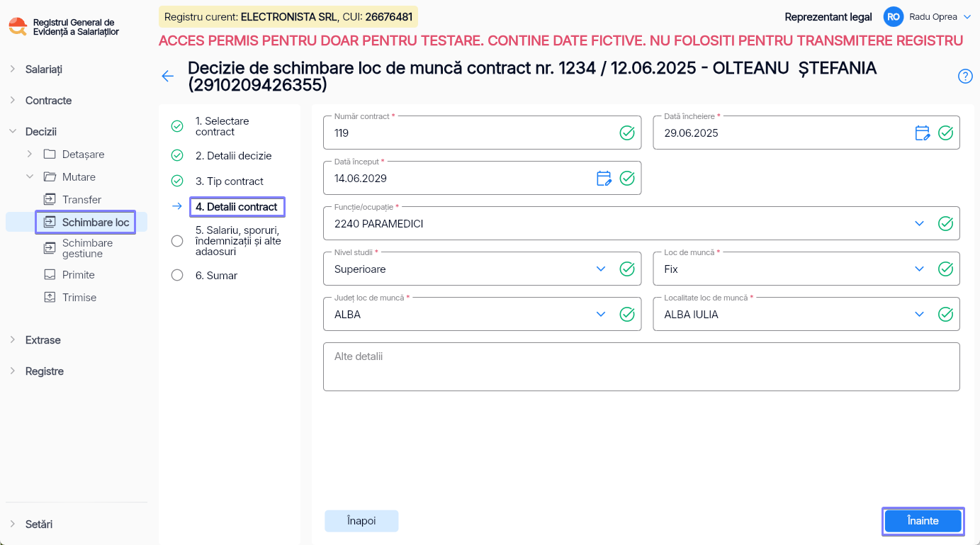Select step 6 Sumar radio circle
The height and width of the screenshot is (545, 980).
(x=177, y=276)
